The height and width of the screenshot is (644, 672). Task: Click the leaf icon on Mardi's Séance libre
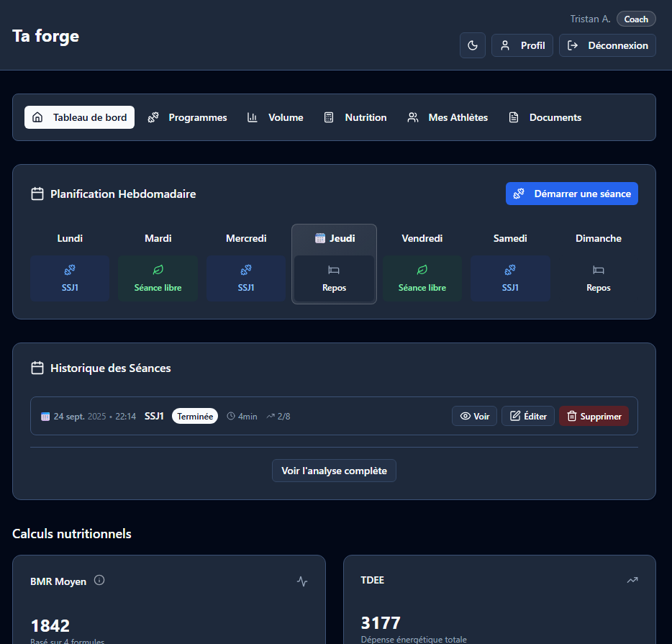pos(158,270)
